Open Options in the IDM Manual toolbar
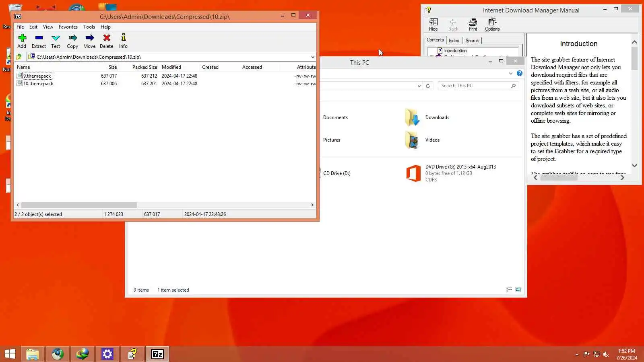The height and width of the screenshot is (362, 644). pos(492,25)
